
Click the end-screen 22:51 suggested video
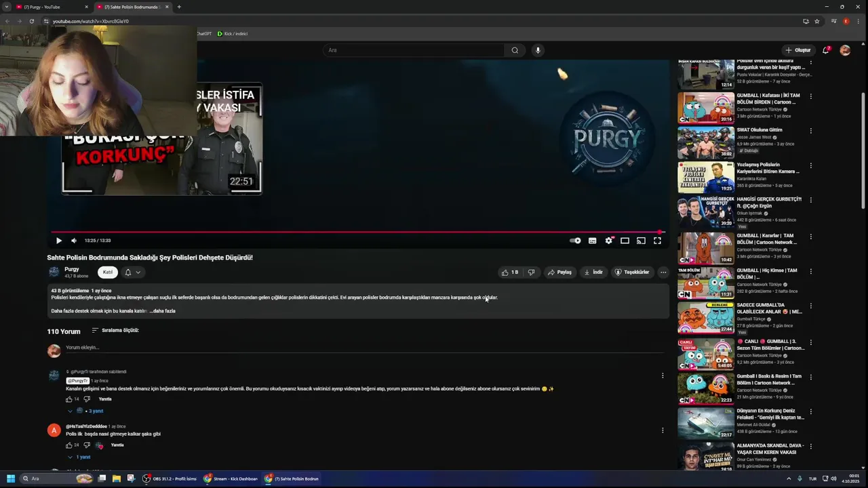[161, 139]
